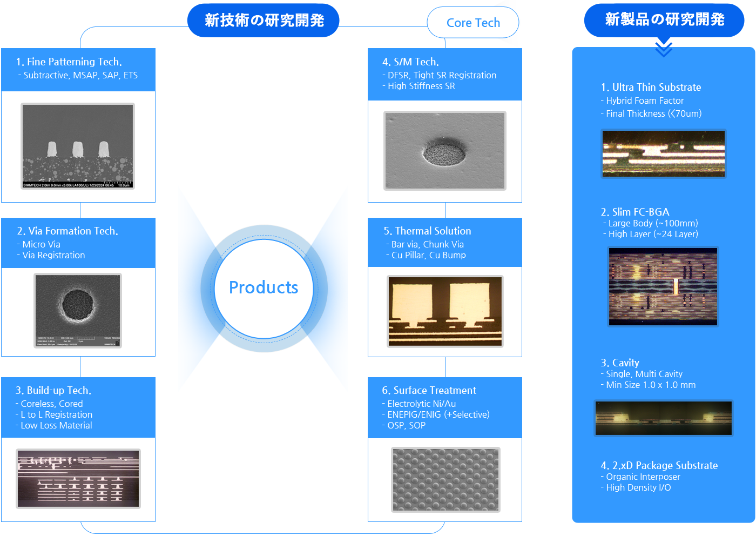Select the 5. Thermal Solution heading
The height and width of the screenshot is (549, 756).
pyautogui.click(x=428, y=231)
